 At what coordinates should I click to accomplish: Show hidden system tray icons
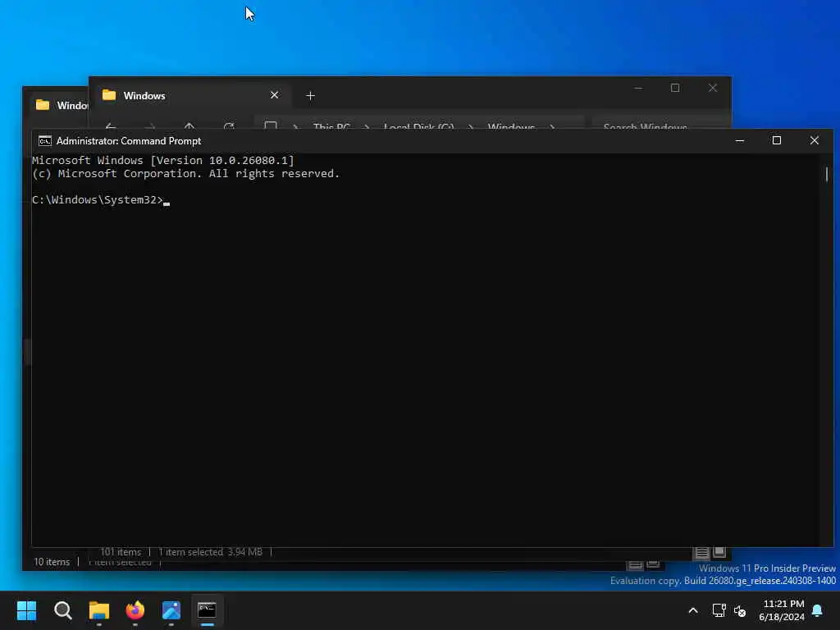click(x=692, y=610)
